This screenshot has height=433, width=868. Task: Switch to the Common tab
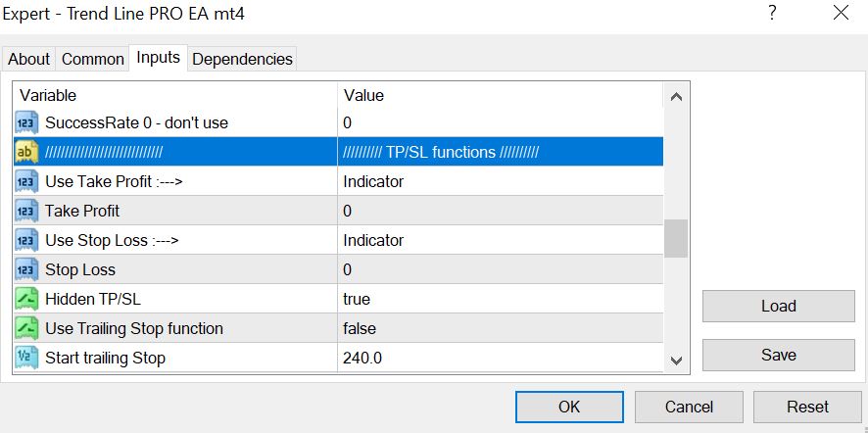point(92,59)
